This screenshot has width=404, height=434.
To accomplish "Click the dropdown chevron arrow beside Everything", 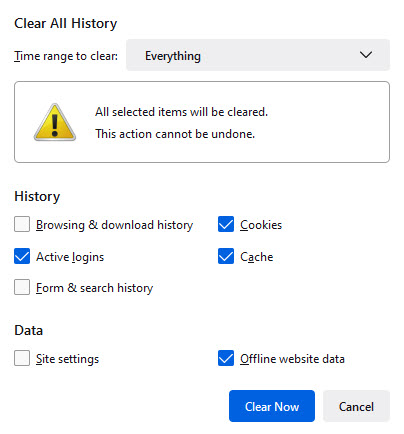I will pos(366,55).
